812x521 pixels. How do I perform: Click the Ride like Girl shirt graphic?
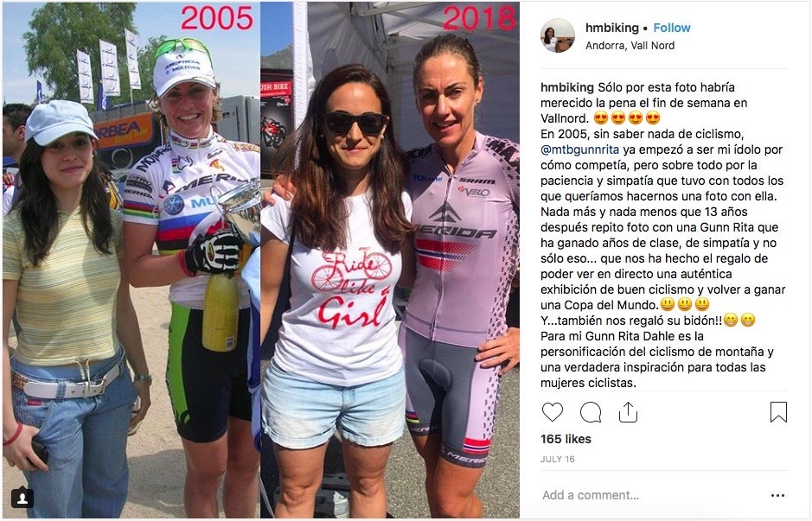point(351,287)
